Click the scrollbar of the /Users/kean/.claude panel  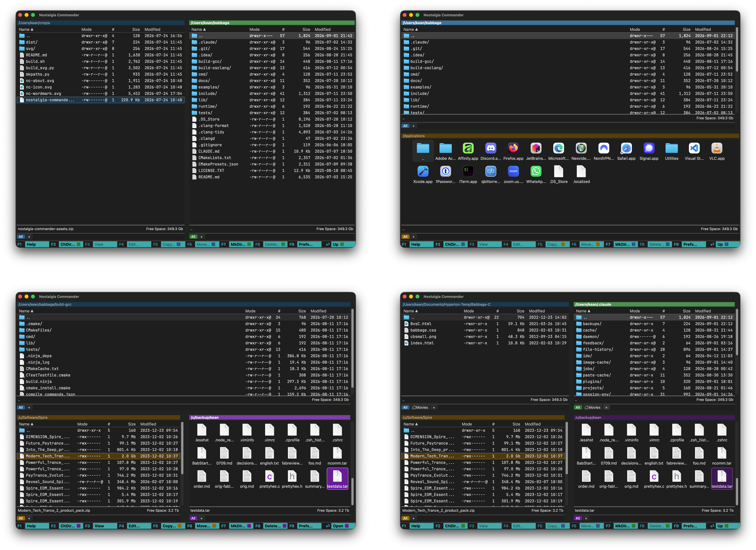coord(737,332)
